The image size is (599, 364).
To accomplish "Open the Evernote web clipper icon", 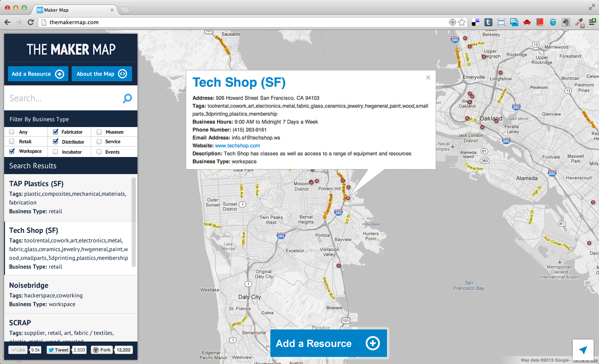I will [x=566, y=22].
